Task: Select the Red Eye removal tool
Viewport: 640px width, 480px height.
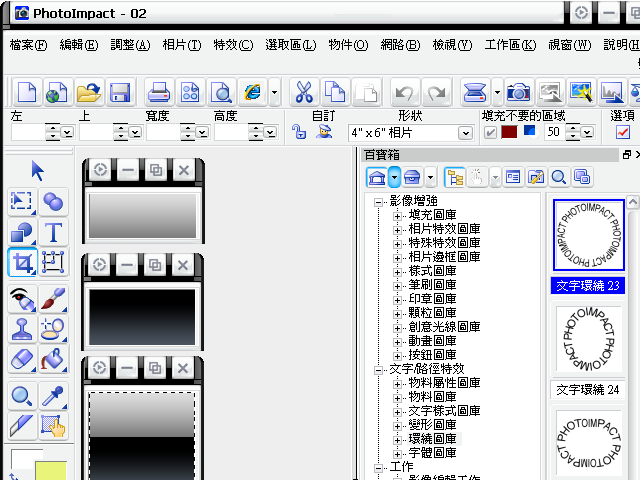Action: tap(22, 299)
